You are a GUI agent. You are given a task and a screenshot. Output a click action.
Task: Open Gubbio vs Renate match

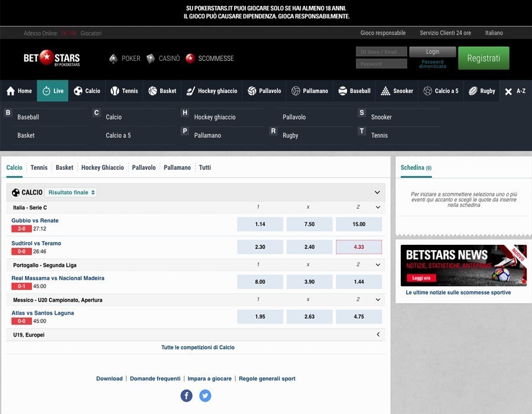pos(35,221)
